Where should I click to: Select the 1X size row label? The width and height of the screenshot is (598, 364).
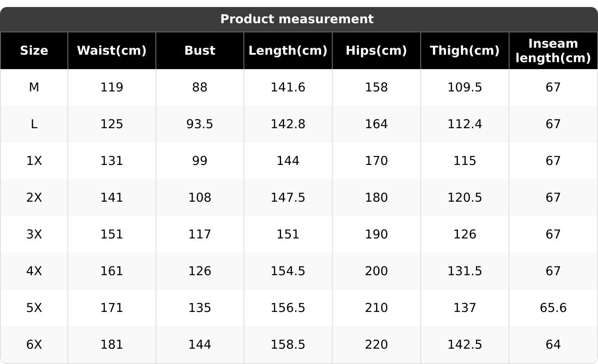[x=34, y=161]
